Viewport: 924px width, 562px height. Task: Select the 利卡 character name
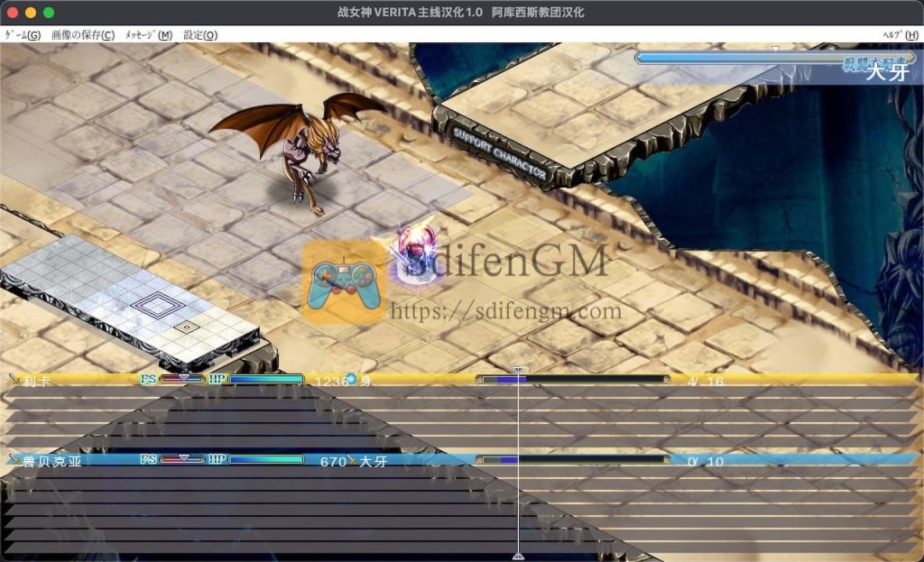36,382
